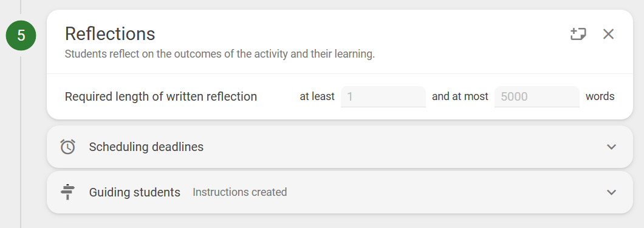Click the Required length of written reflection label
Viewport: 644px width, 228px height.
click(x=161, y=97)
